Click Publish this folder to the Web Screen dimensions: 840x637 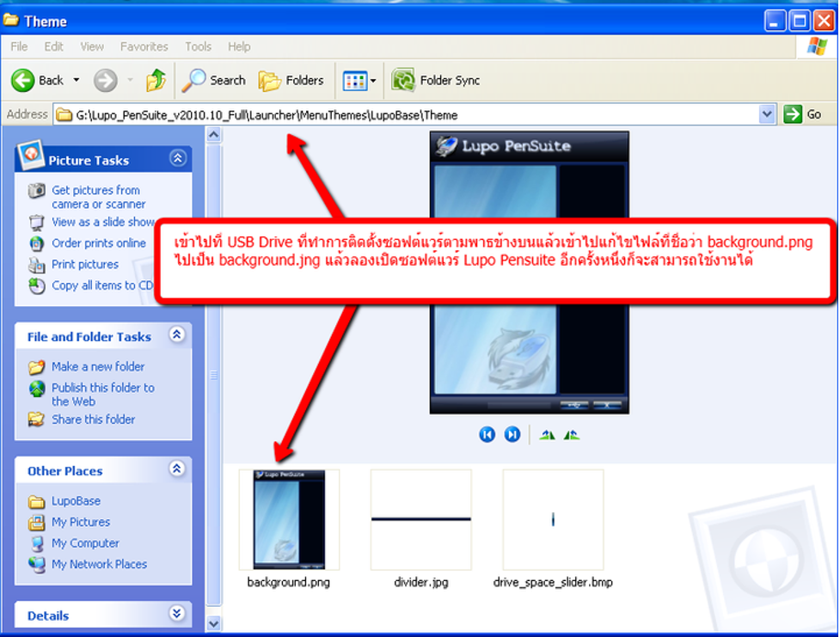tap(103, 395)
